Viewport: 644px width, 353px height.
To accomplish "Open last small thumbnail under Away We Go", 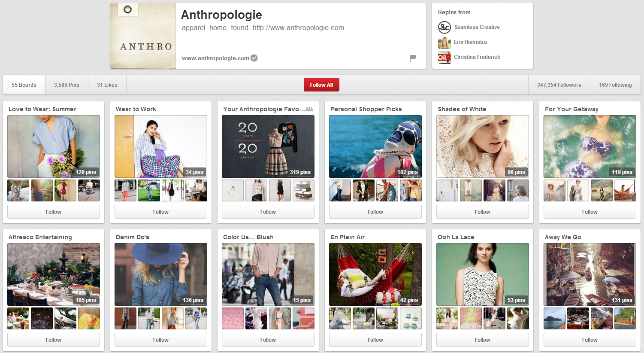I will [625, 318].
